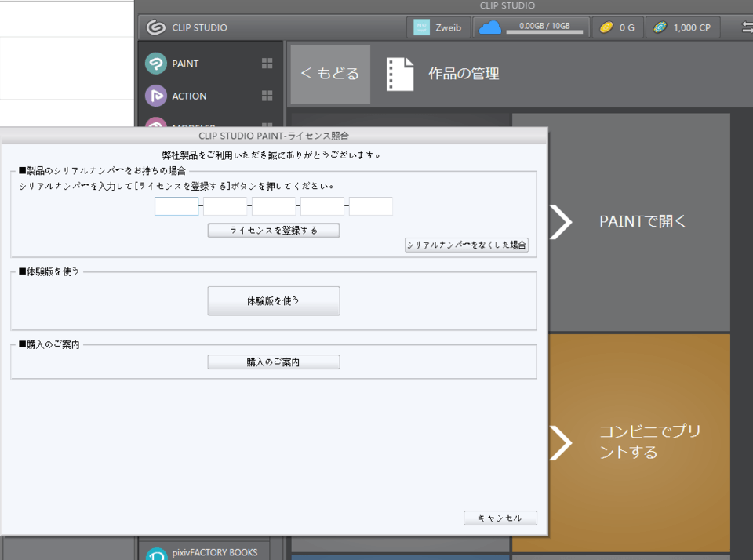Open the Zweib user profile
This screenshot has width=753, height=560.
click(x=439, y=27)
